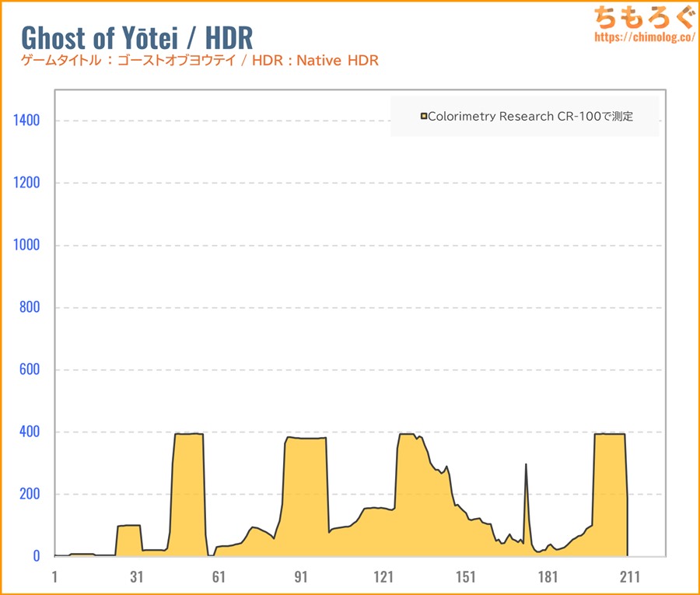Click the 200 y-axis label
Image resolution: width=700 pixels, height=595 pixels.
[x=30, y=494]
